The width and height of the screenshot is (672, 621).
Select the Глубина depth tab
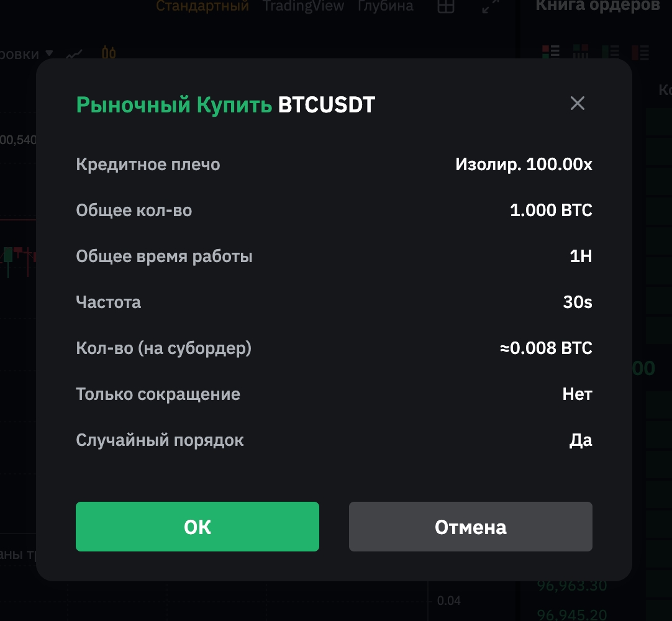tap(385, 7)
